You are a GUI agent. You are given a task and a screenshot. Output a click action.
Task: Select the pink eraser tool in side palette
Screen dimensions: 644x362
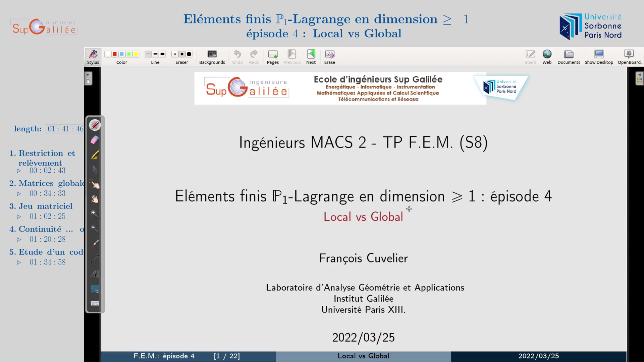pyautogui.click(x=95, y=140)
